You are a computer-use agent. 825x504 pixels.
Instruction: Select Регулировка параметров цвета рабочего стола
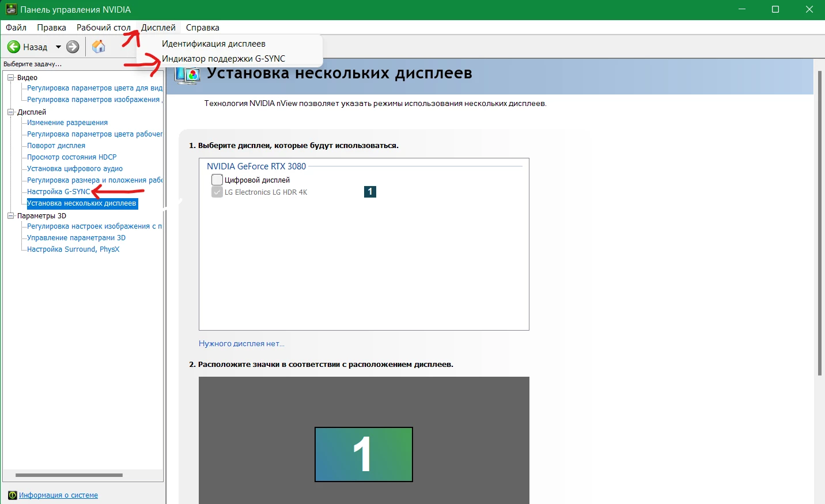tap(94, 134)
